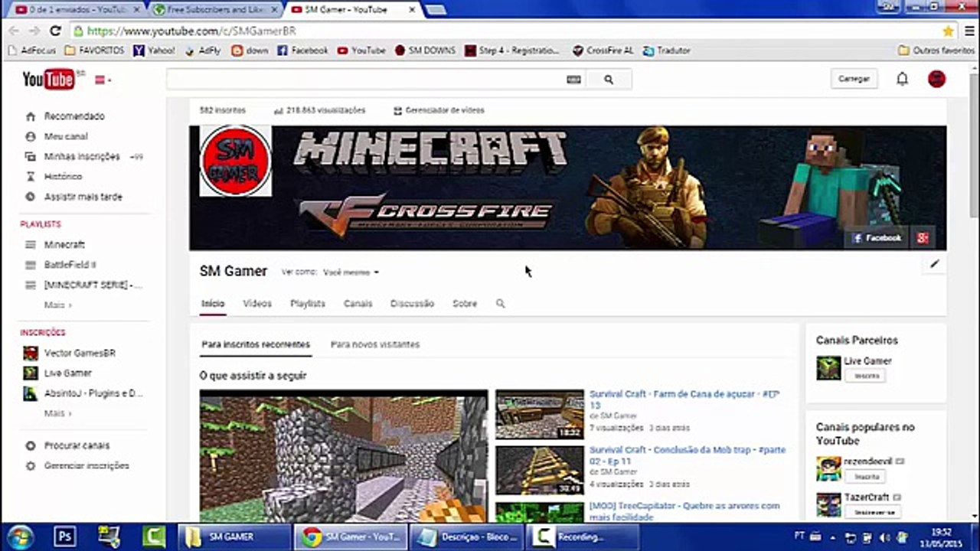
Task: Open the Facebook link on the banner
Action: coord(877,238)
